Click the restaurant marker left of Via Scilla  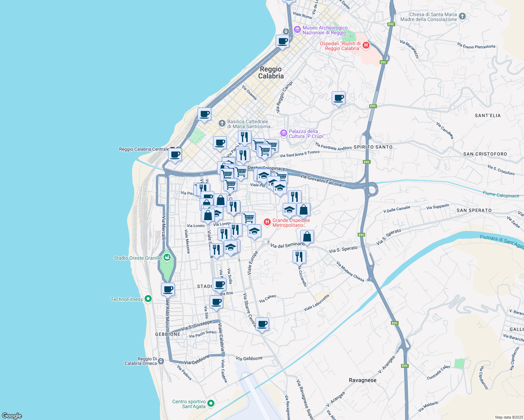[216, 251]
